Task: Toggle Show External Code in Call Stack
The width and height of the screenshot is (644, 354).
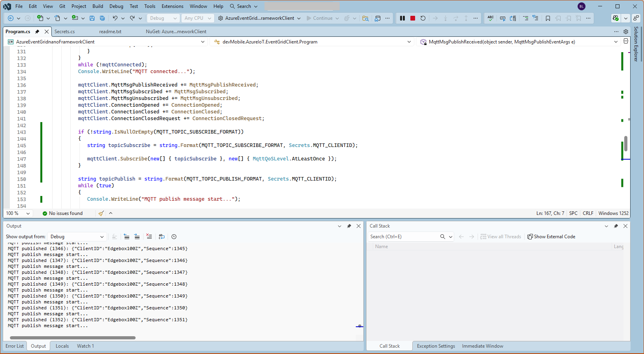Action: 551,237
